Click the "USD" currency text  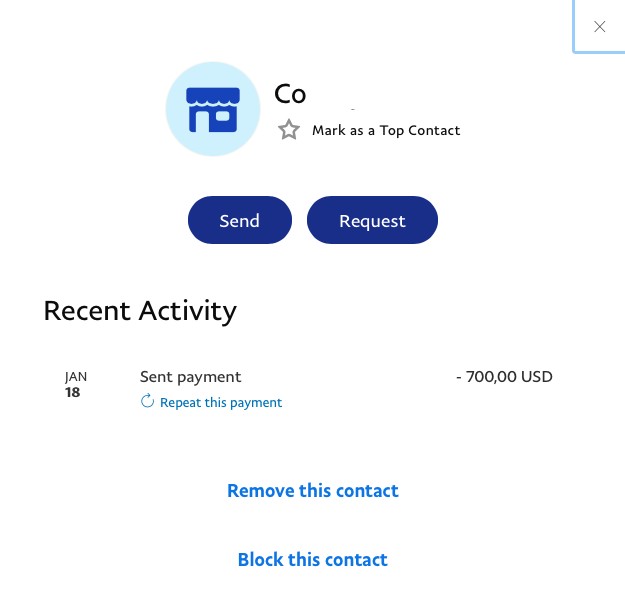pos(537,376)
